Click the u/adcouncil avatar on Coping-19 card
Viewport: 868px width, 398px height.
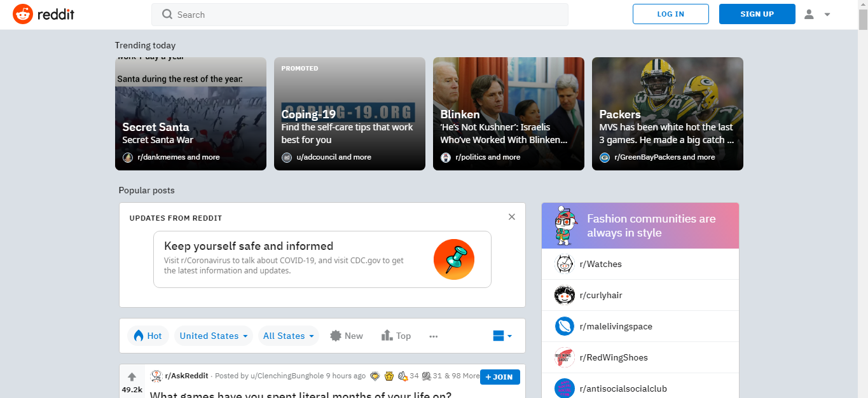click(287, 157)
